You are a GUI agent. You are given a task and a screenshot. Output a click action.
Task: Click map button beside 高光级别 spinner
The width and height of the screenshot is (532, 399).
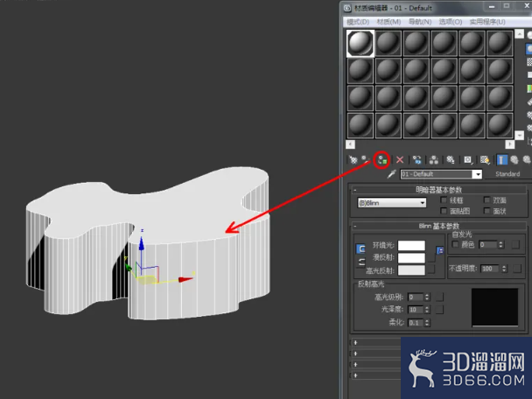pyautogui.click(x=440, y=297)
